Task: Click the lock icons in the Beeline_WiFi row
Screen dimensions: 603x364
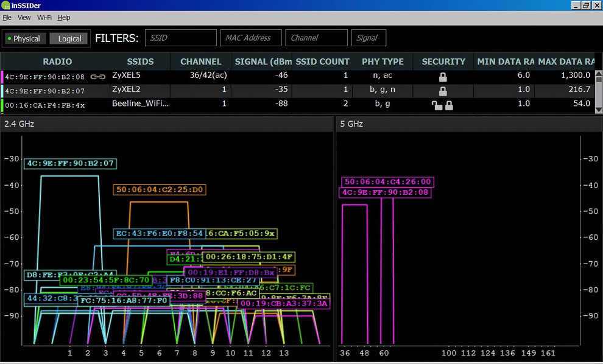Action: click(x=442, y=105)
